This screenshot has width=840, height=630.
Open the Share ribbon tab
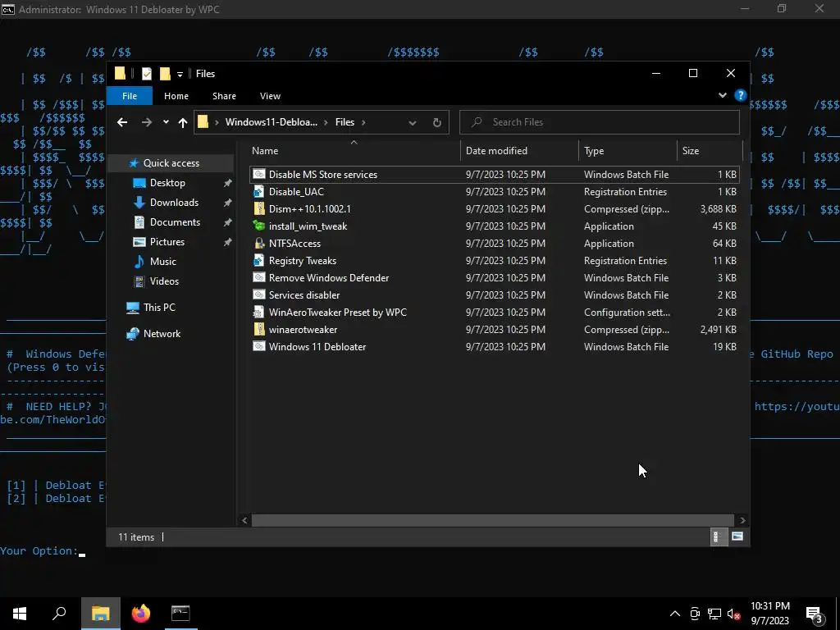coord(224,96)
